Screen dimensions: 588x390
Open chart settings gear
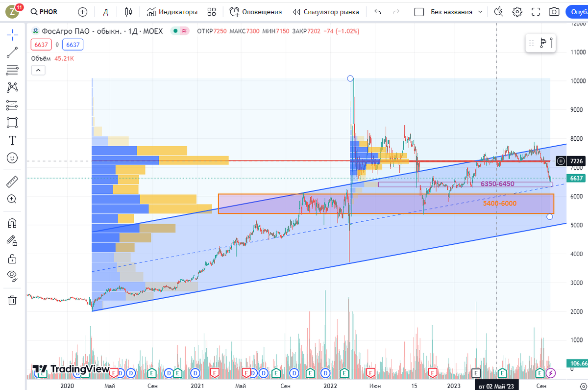point(517,12)
